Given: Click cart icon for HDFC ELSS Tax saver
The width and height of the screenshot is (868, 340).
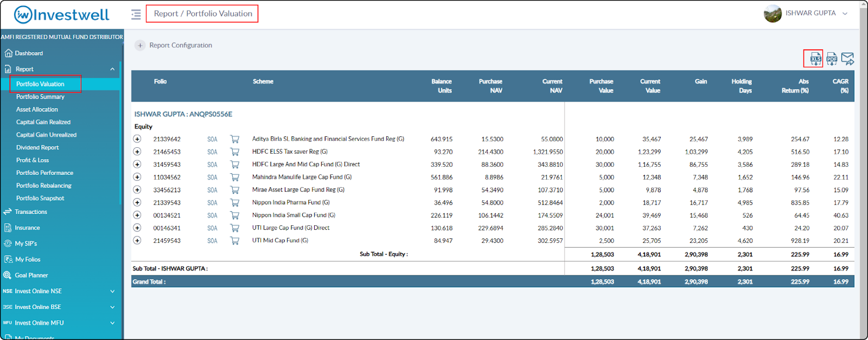Looking at the screenshot, I should 234,152.
